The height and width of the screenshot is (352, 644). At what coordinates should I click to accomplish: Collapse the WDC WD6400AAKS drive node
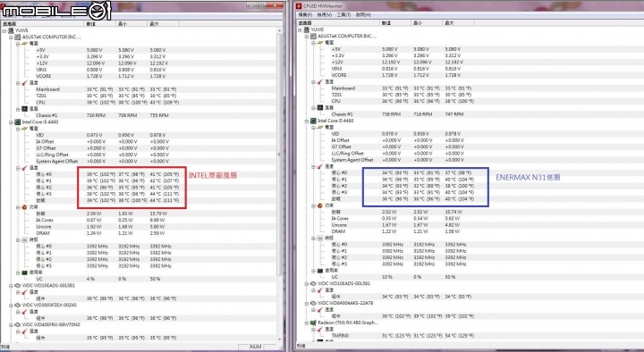click(x=307, y=303)
